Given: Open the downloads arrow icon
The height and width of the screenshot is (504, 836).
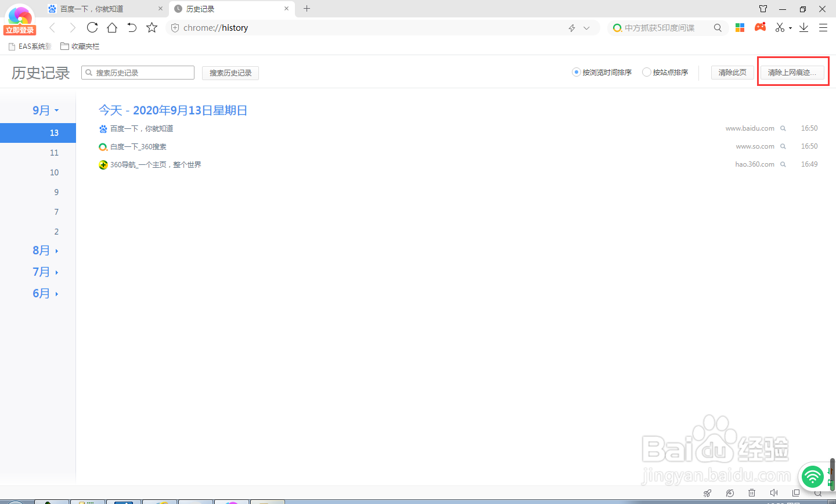Looking at the screenshot, I should tap(803, 28).
